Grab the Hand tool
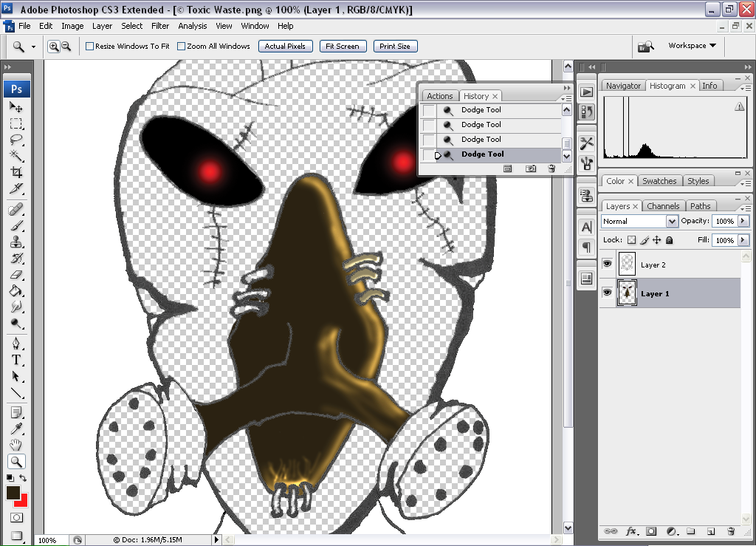The image size is (756, 546). point(16,444)
